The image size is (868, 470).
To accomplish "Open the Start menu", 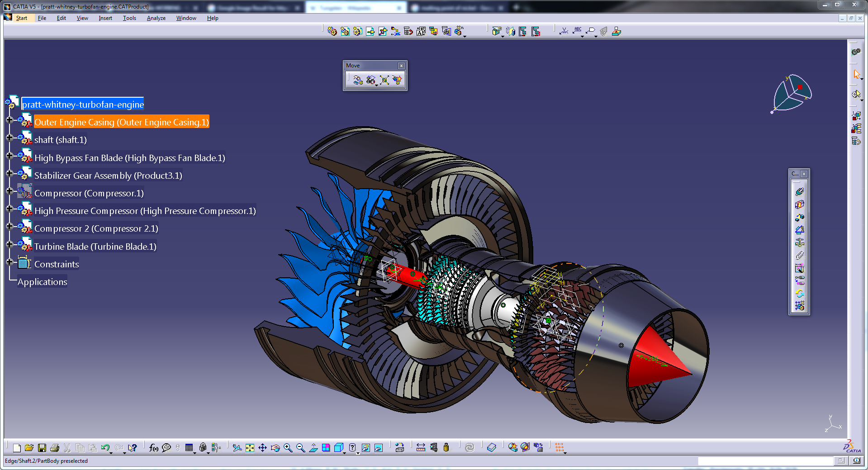I will (x=21, y=18).
